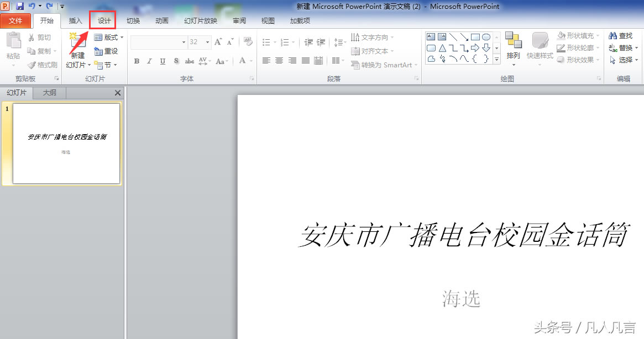
Task: Select the right arrow shape
Action: tap(475, 48)
